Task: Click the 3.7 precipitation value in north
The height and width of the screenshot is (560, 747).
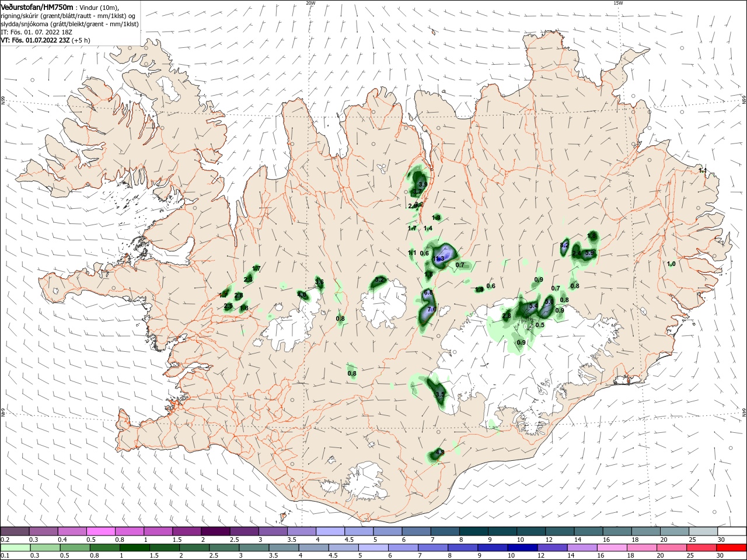Action: (417, 192)
